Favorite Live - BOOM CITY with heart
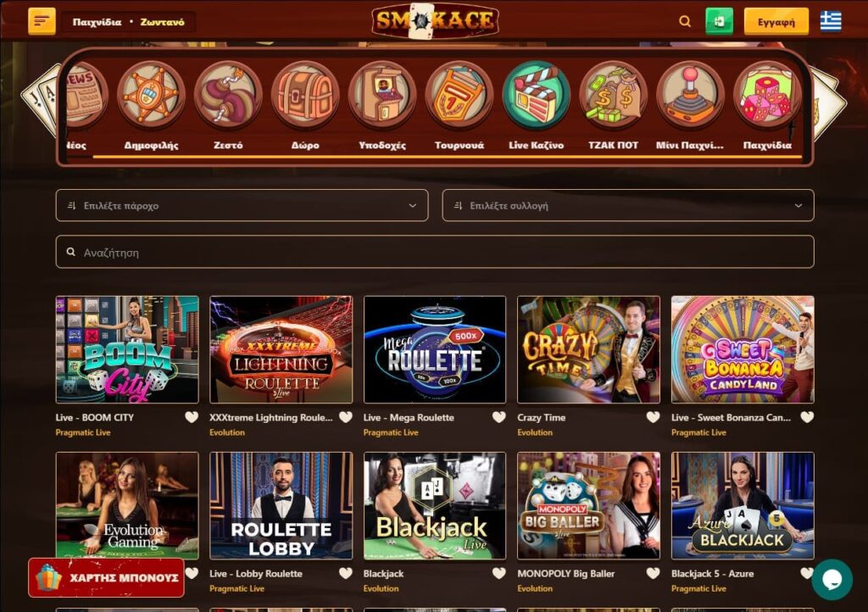The image size is (868, 612). (x=192, y=417)
